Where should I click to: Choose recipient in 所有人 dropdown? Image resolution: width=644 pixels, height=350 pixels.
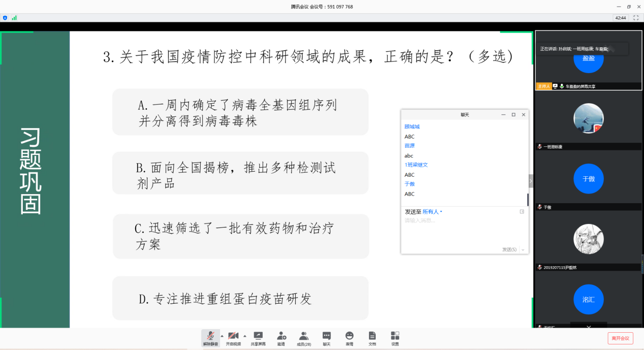click(x=432, y=212)
